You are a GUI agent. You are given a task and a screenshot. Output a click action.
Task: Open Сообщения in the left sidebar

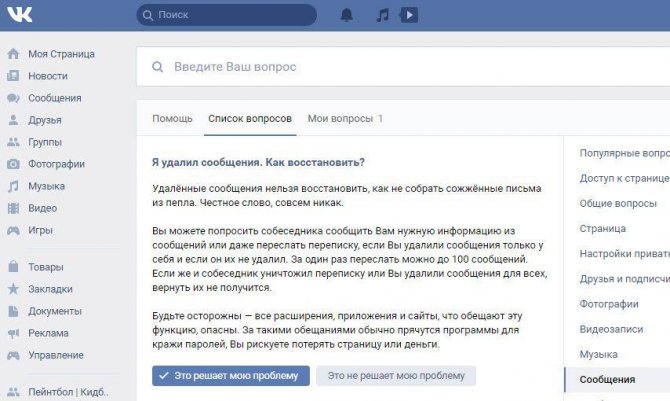[55, 98]
